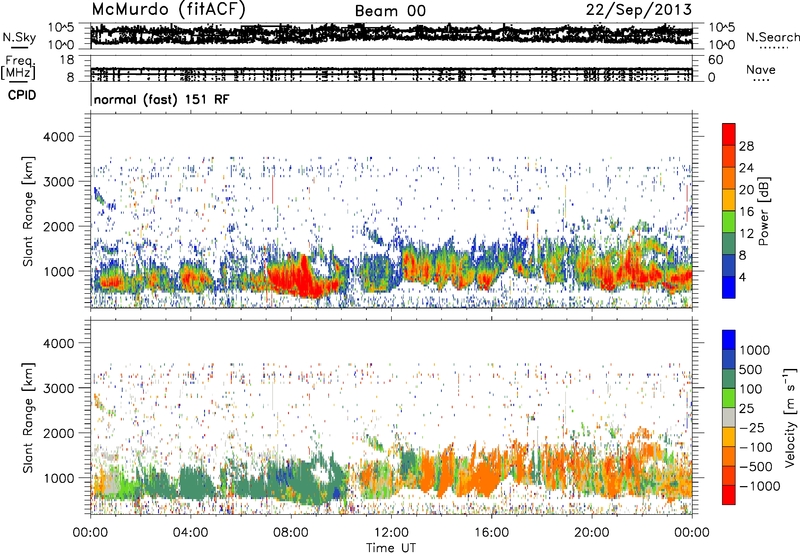Click the gray segment of Velocity colorbar

(729, 417)
